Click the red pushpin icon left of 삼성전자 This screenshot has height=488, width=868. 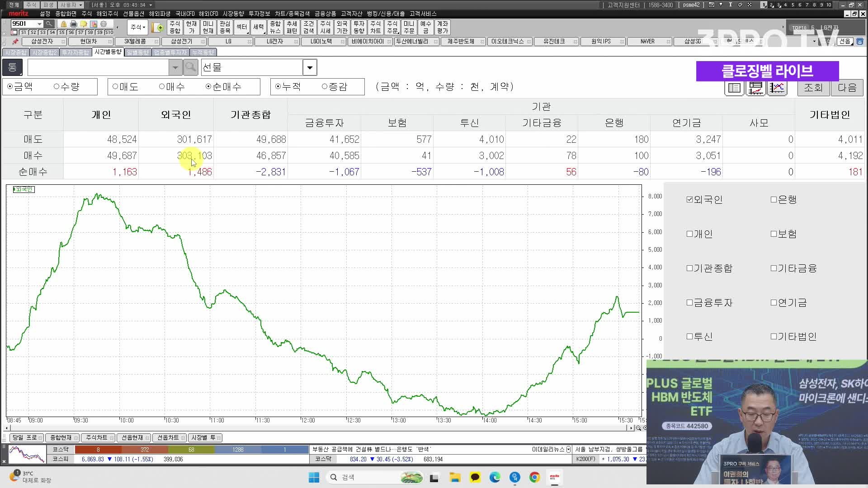coord(15,42)
